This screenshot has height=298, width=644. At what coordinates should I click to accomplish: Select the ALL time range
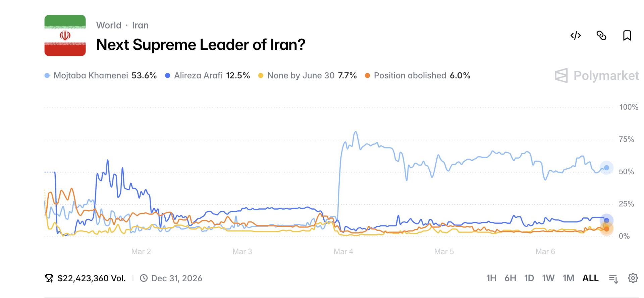click(x=590, y=278)
